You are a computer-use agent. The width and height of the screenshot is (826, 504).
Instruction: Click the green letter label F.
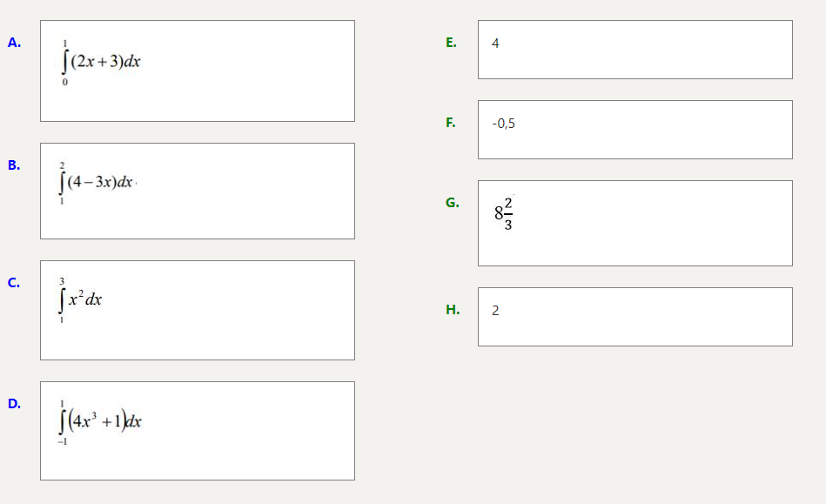[x=451, y=123]
